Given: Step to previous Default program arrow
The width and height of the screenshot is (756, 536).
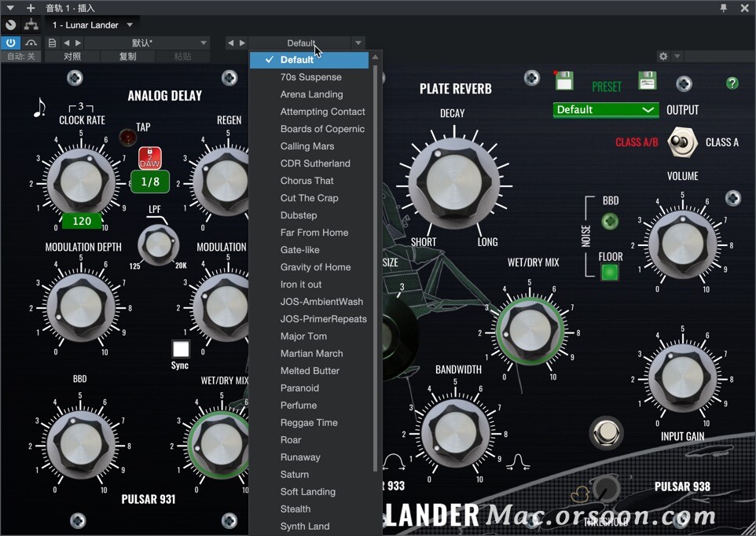Looking at the screenshot, I should click(x=230, y=43).
